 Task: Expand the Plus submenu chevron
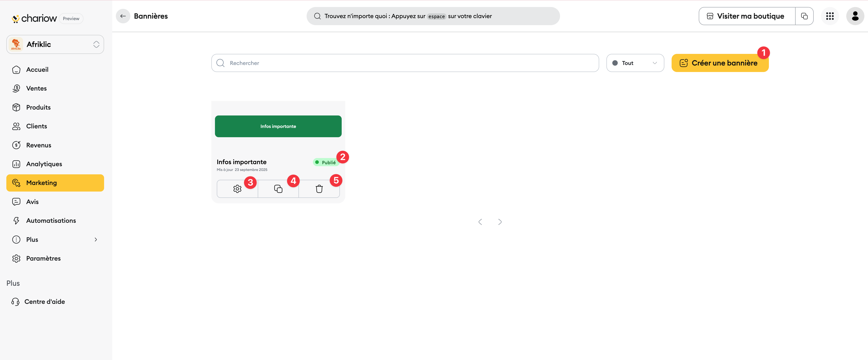click(x=96, y=239)
